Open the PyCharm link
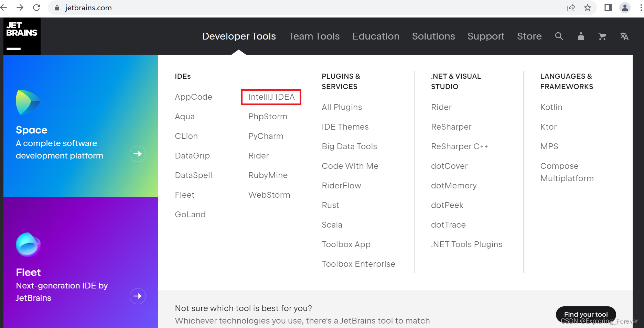Viewport: 644px width, 328px height. click(x=266, y=136)
